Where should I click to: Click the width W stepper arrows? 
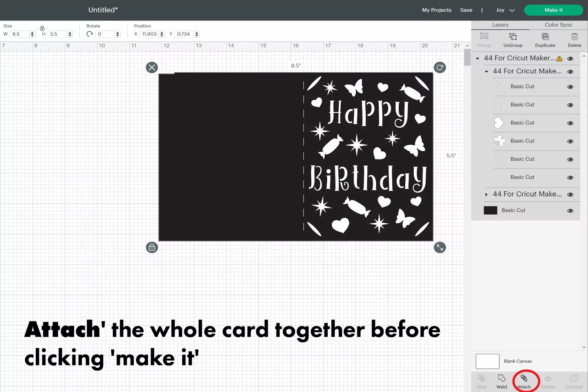point(32,34)
